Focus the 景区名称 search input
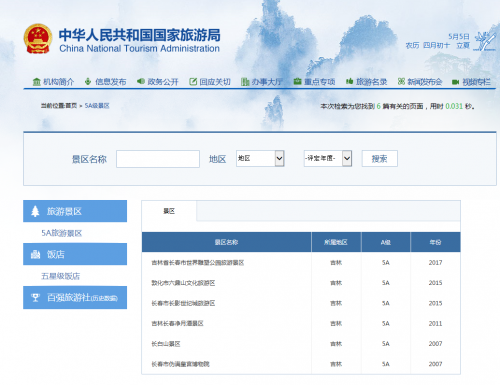This screenshot has width=500, height=385. (158, 159)
